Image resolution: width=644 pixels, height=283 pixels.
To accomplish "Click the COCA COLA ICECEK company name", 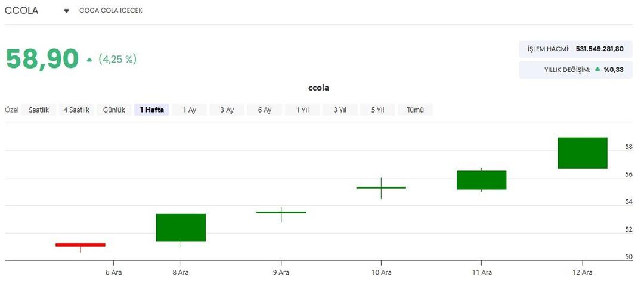I will 110,11.
